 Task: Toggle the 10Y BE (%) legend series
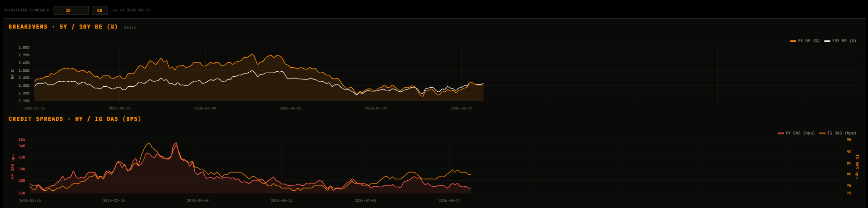click(x=840, y=41)
